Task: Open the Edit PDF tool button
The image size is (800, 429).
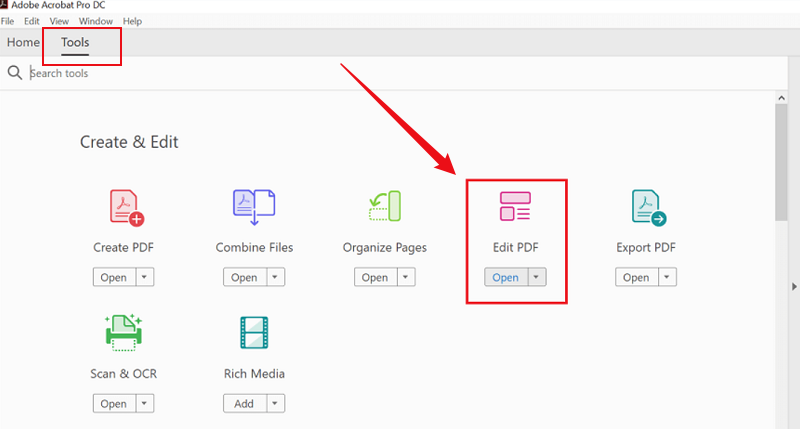Action: [x=506, y=277]
